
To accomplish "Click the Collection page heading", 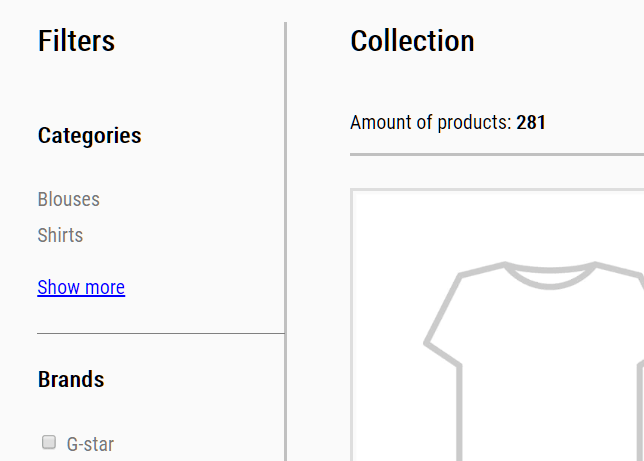I will pyautogui.click(x=412, y=41).
